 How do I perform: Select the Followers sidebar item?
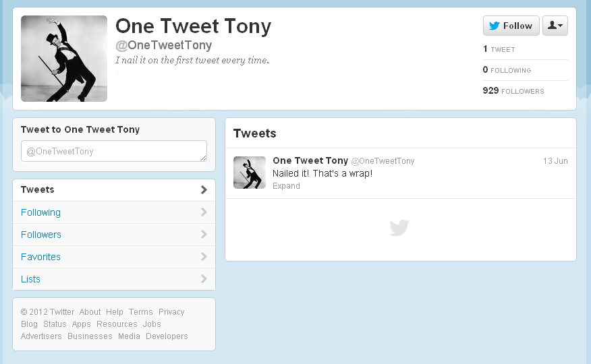coord(114,235)
